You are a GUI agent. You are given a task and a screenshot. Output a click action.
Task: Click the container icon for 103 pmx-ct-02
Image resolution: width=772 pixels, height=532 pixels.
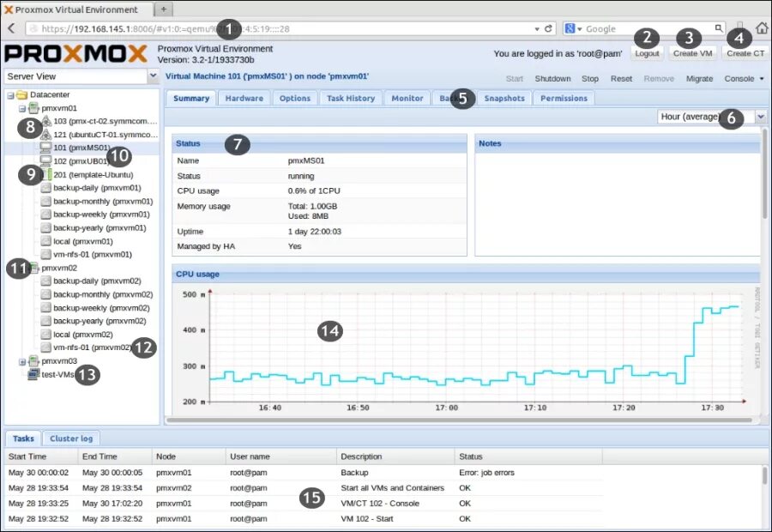45,121
